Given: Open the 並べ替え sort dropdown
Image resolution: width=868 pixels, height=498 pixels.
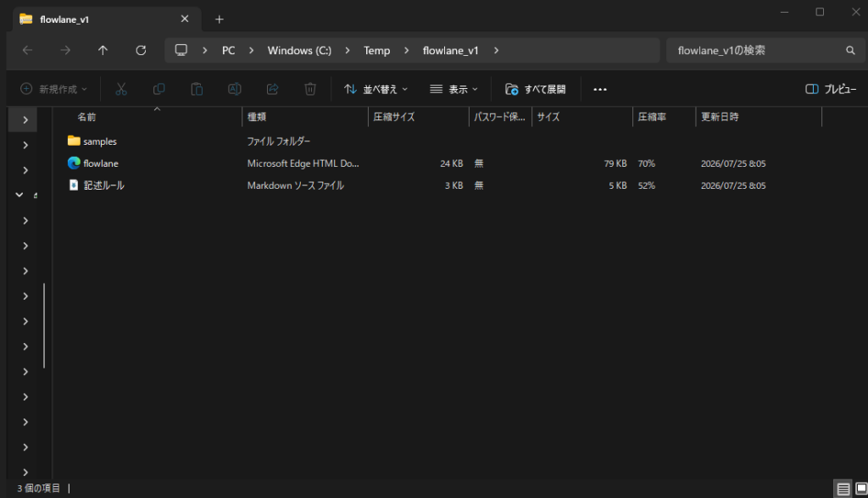Looking at the screenshot, I should pos(376,89).
